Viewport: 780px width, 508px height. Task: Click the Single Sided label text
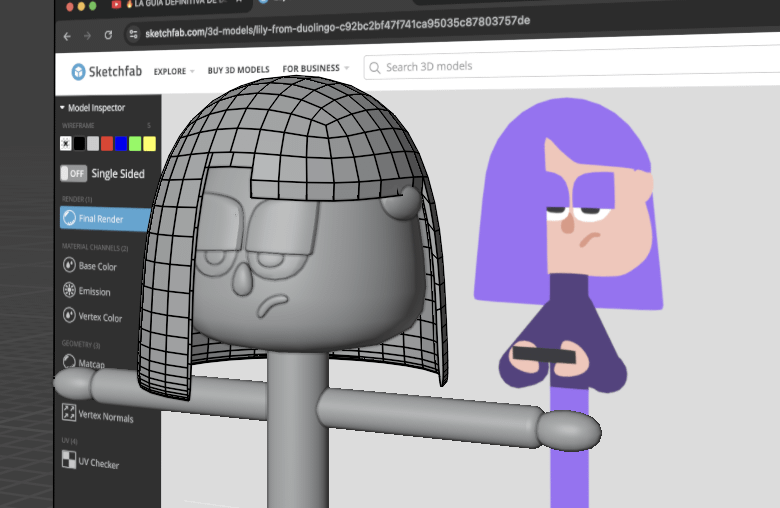pyautogui.click(x=118, y=174)
